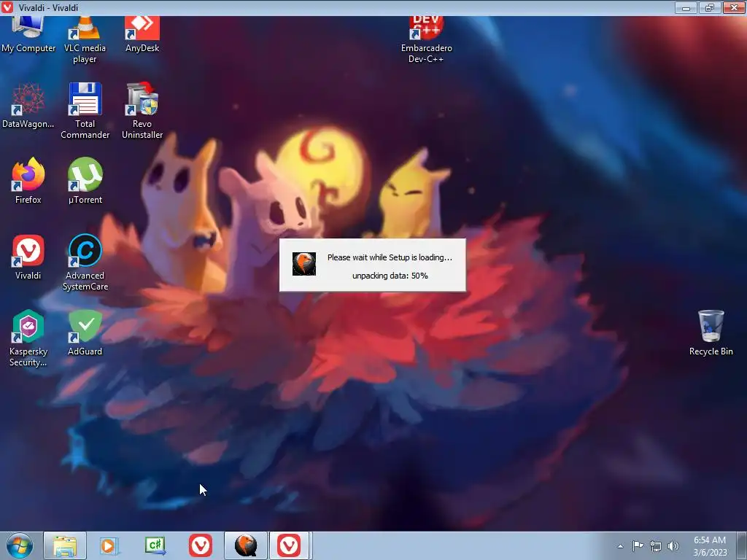Close the Vivaldi window
The width and height of the screenshot is (747, 560).
coord(734,7)
